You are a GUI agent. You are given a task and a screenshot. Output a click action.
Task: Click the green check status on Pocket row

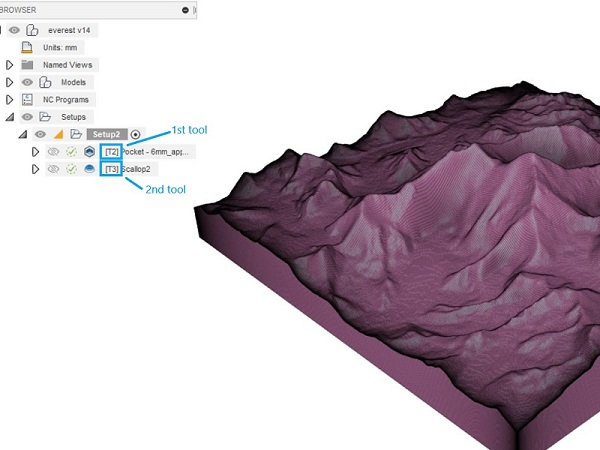(x=71, y=152)
